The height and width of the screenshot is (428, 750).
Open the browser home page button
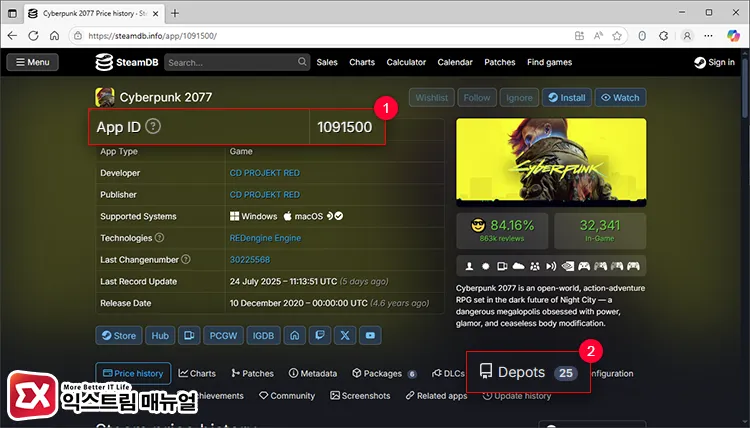[55, 36]
